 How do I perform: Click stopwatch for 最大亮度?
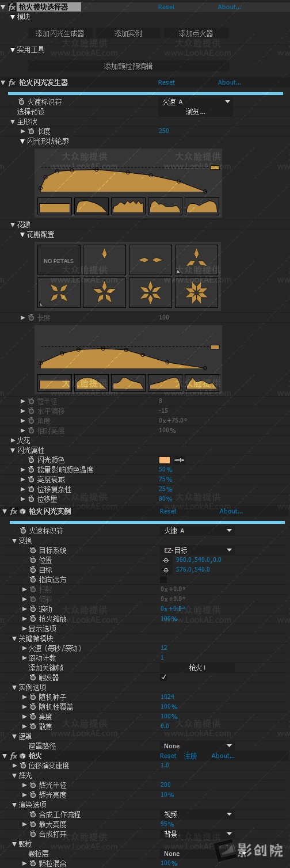click(x=33, y=824)
